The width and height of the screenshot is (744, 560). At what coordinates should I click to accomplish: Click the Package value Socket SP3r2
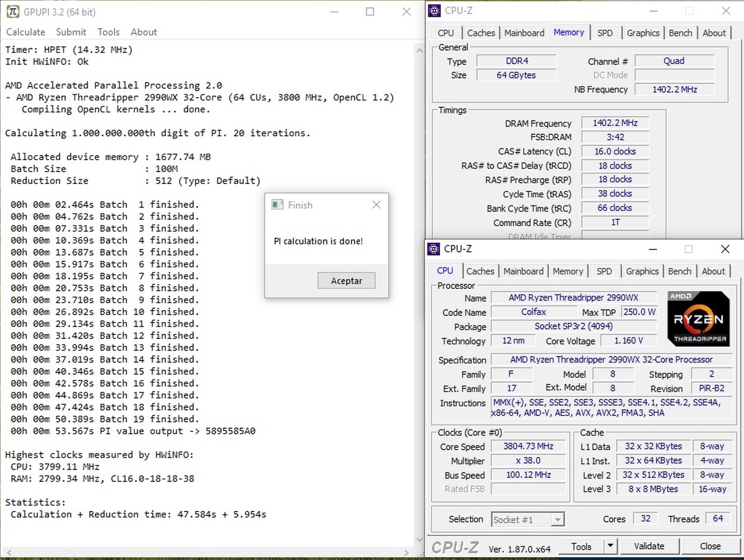tap(574, 326)
